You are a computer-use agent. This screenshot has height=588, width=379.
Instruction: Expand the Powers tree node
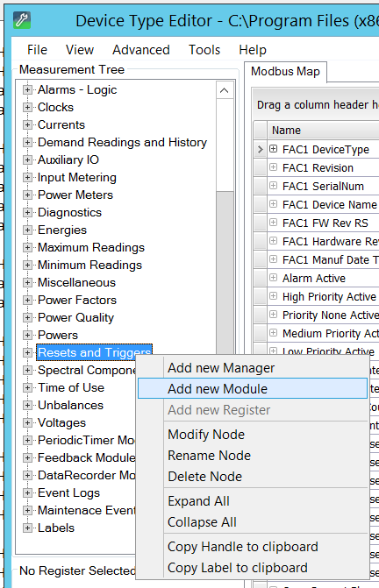coord(27,335)
